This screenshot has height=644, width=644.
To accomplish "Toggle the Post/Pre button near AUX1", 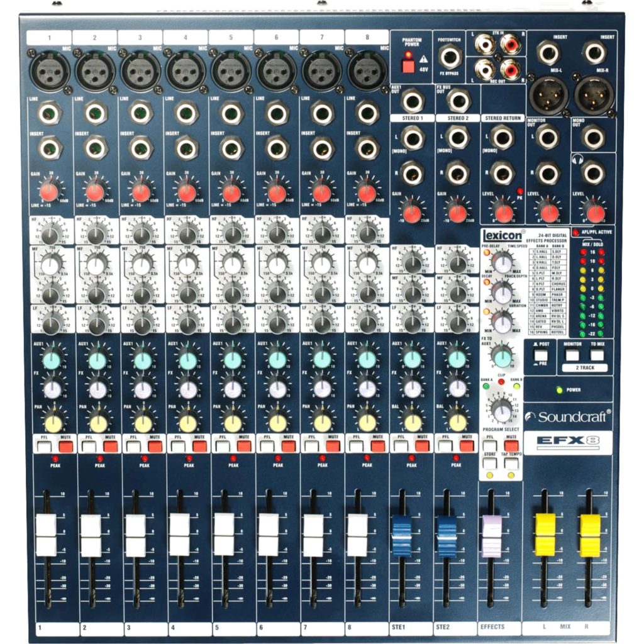I will pos(541,355).
